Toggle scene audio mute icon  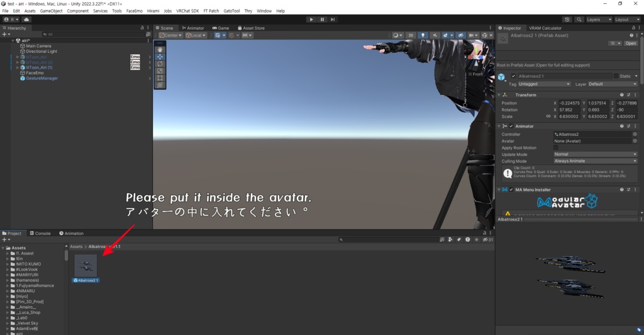click(435, 35)
